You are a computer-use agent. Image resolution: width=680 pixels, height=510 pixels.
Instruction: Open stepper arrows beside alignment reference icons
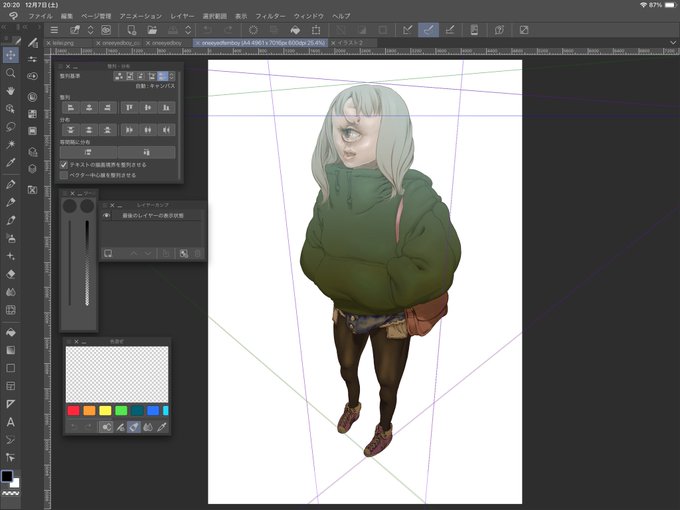click(171, 76)
